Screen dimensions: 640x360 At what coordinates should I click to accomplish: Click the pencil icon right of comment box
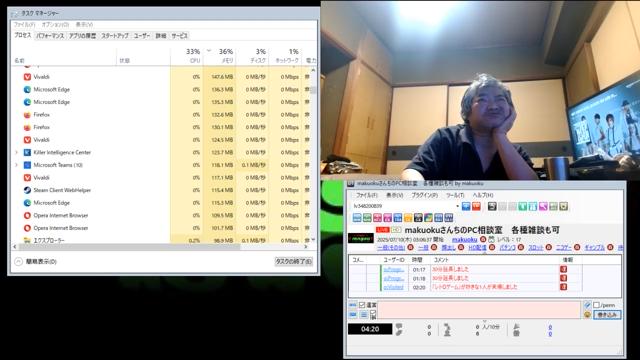[x=587, y=305]
